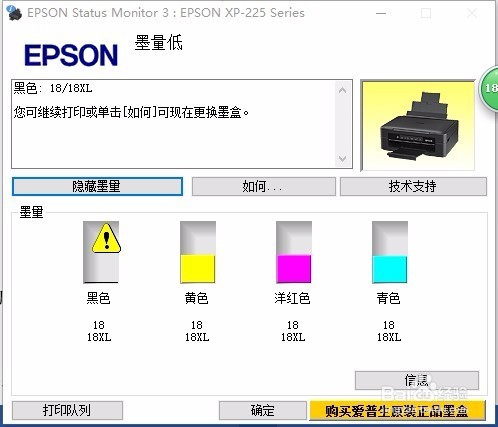Click the 18XL code under 洋红色
Screen dimensions: 498x427
tap(293, 337)
